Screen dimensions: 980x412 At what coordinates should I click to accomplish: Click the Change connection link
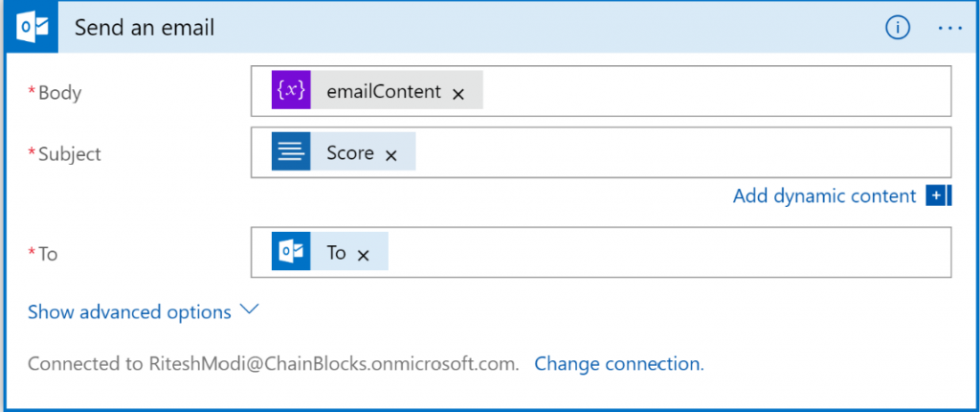(x=618, y=364)
